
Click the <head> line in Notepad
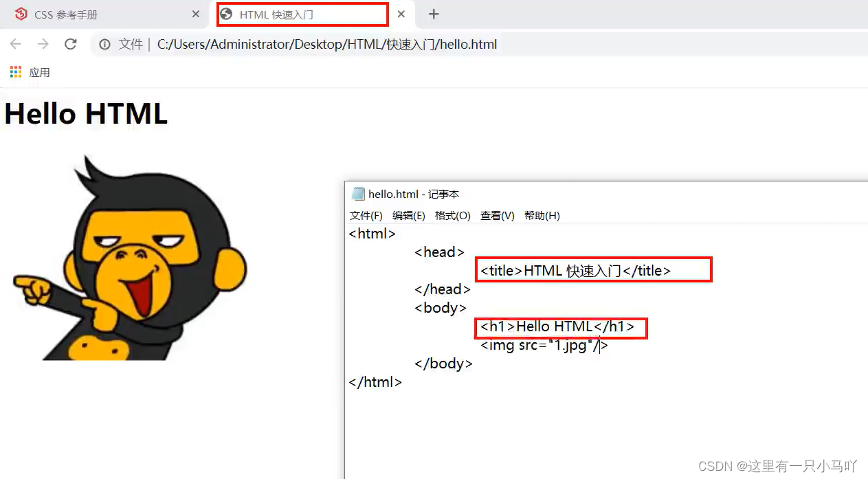click(x=440, y=252)
